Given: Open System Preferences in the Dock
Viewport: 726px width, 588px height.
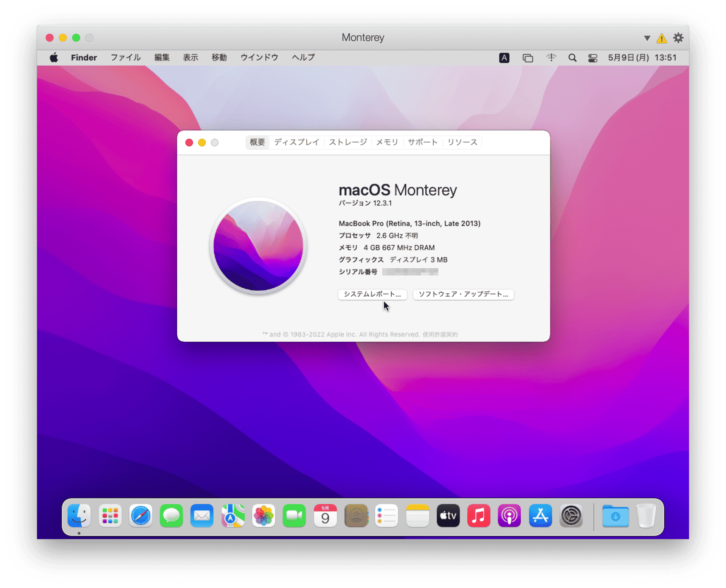Looking at the screenshot, I should click(571, 515).
